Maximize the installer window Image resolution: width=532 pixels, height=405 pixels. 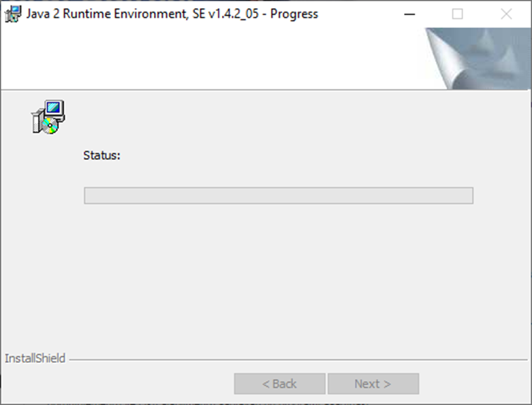pyautogui.click(x=457, y=14)
